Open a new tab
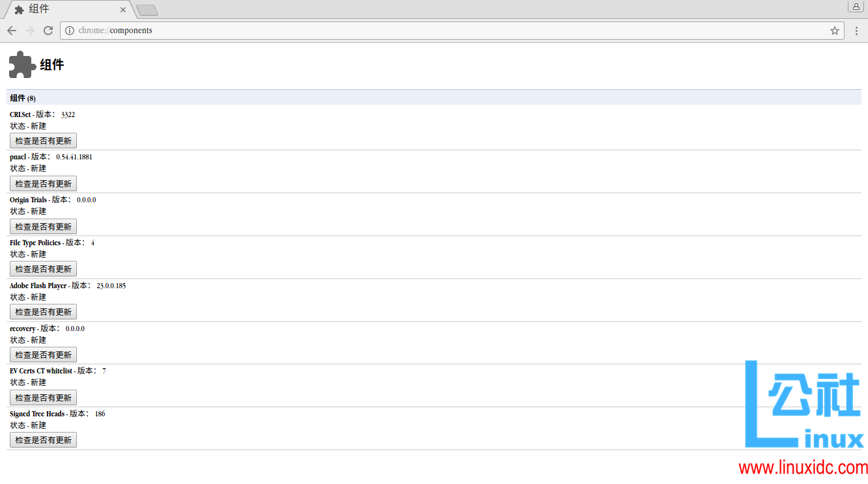The width and height of the screenshot is (868, 484). [x=148, y=10]
